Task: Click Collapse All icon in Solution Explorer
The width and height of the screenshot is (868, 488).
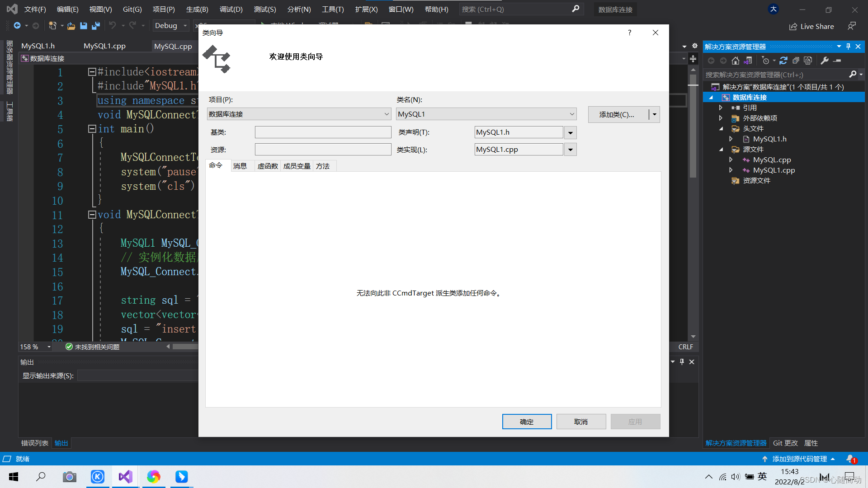Action: [796, 61]
